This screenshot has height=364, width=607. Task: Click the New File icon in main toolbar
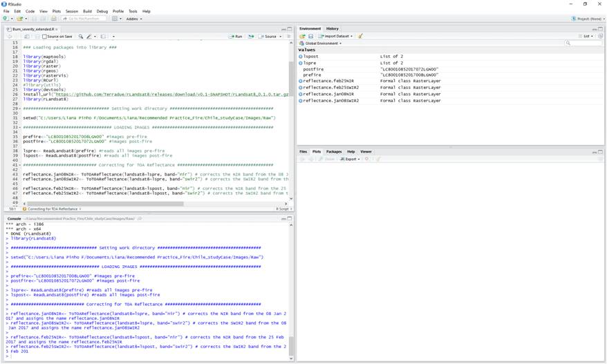pos(4,19)
